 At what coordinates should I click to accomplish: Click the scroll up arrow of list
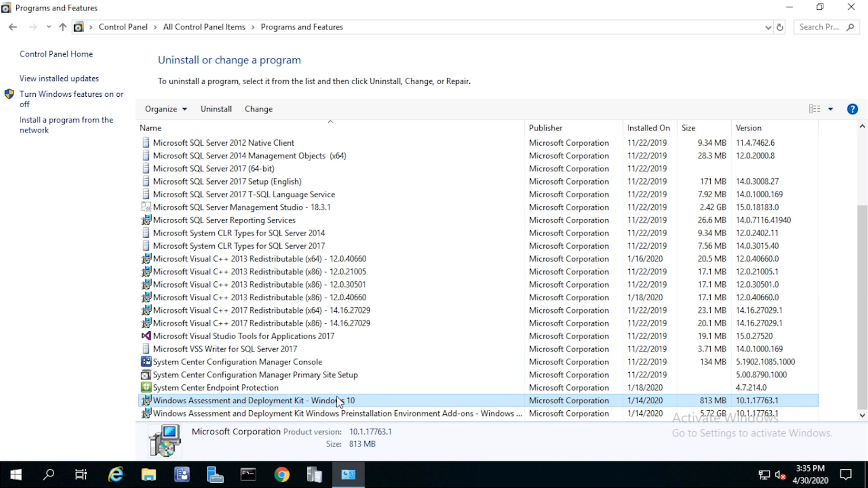click(862, 126)
